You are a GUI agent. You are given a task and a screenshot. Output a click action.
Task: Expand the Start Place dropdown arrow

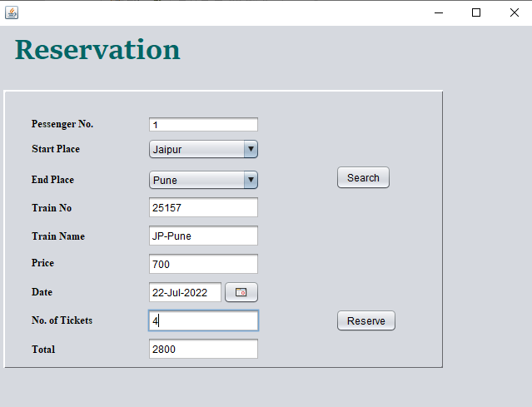tap(251, 149)
